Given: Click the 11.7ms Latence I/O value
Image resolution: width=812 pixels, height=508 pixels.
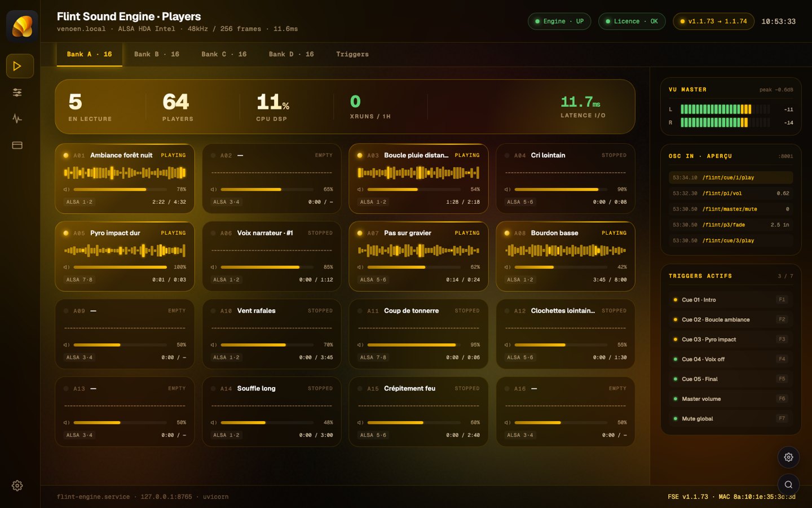Looking at the screenshot, I should click(580, 102).
